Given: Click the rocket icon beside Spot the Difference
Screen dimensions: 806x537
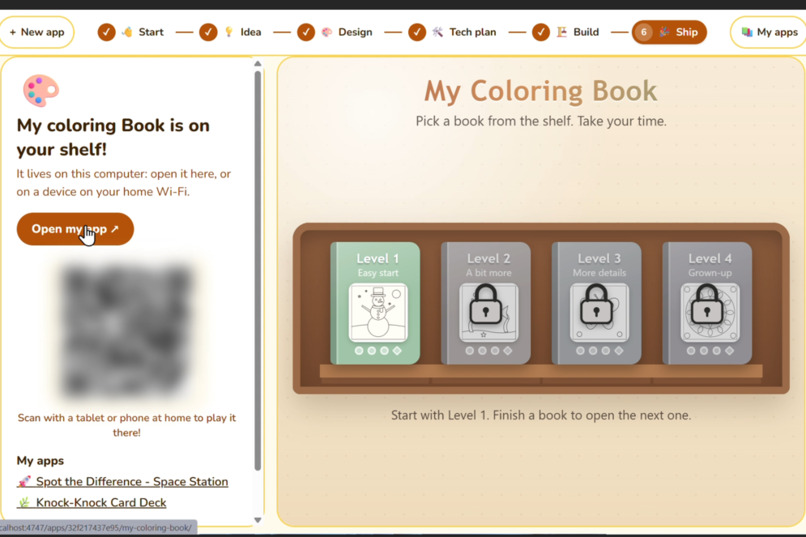Looking at the screenshot, I should pos(24,482).
